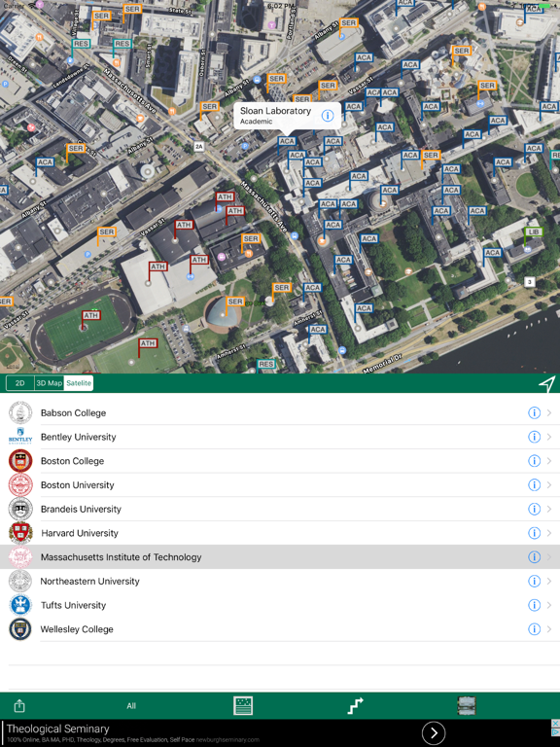Show info for Northeastern University
This screenshot has width=560, height=747.
(x=535, y=582)
